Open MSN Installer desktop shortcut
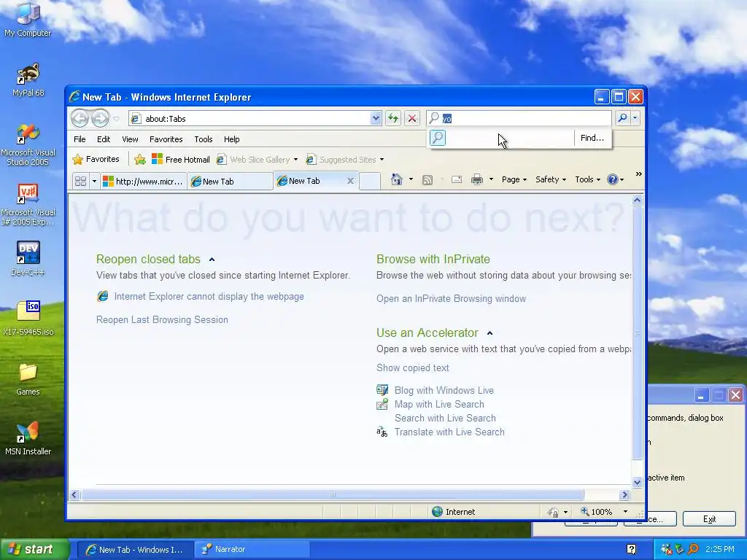 coord(28,438)
